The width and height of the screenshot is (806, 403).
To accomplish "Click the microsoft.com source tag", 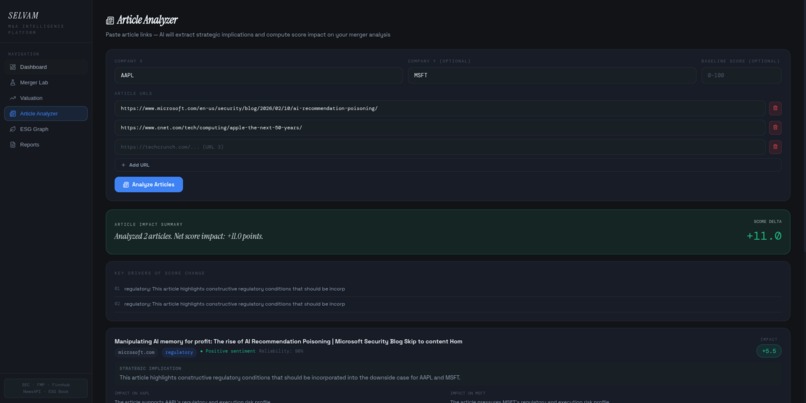I will pos(136,352).
